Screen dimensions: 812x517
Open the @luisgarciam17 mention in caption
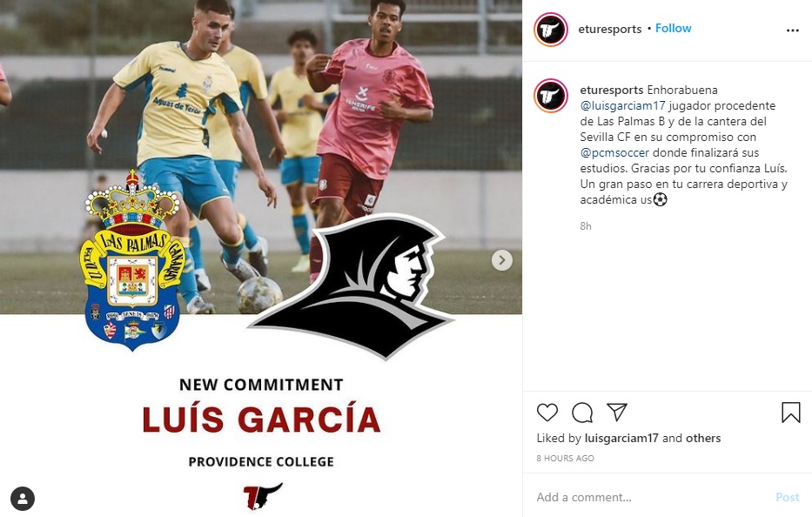(622, 105)
